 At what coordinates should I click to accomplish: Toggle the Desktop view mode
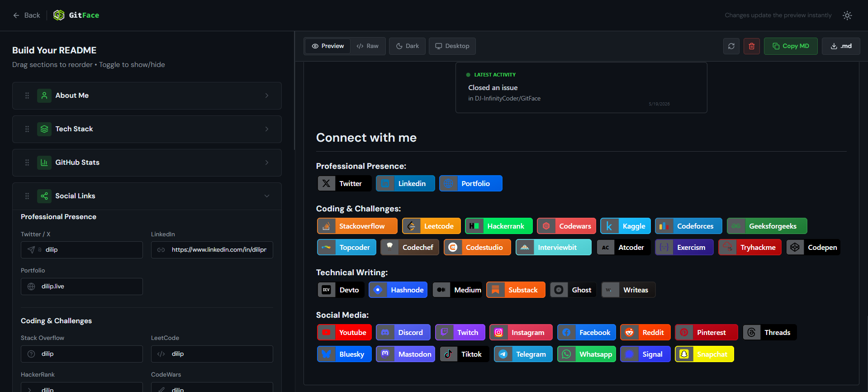coord(452,46)
